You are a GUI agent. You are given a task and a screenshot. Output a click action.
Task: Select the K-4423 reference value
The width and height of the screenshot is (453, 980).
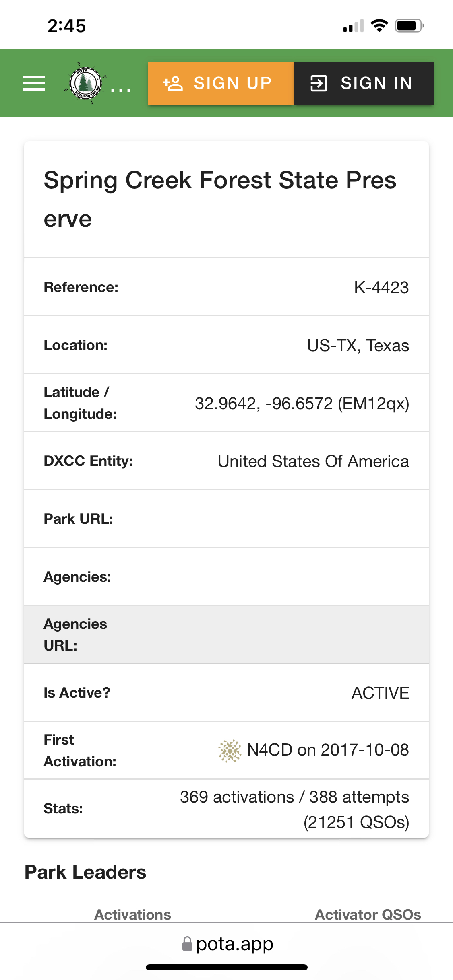coord(381,288)
